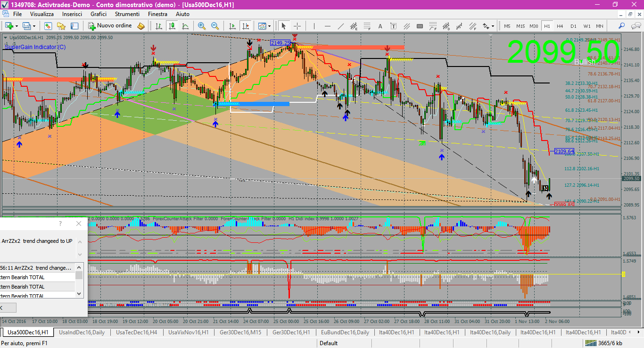Select the Fibonacci channel tool
644x348 pixels.
[472, 26]
